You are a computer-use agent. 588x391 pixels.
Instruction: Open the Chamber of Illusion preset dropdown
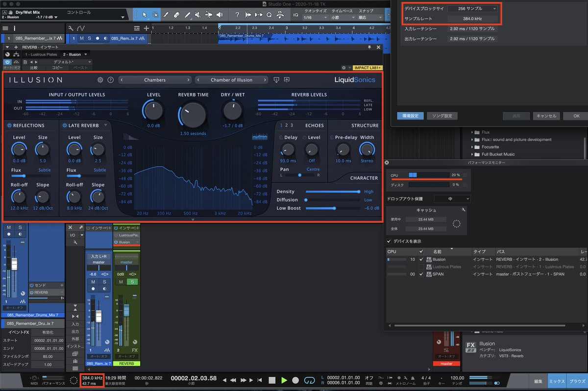click(x=232, y=80)
